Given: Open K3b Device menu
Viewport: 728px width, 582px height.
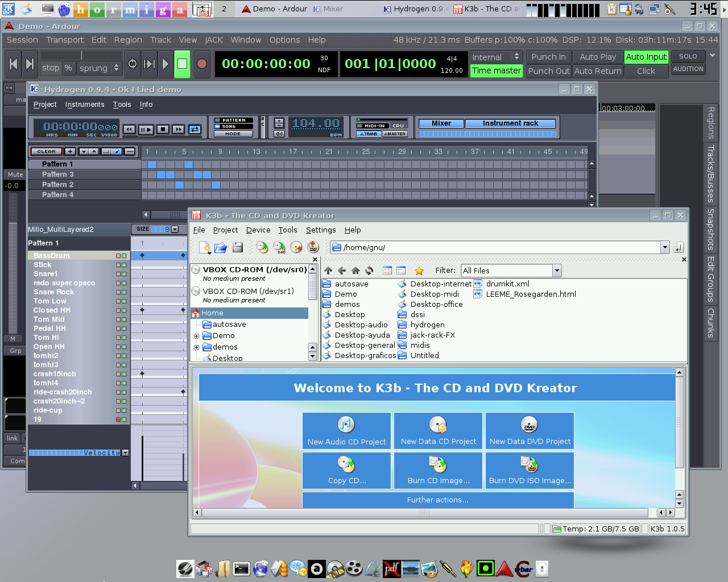Looking at the screenshot, I should pyautogui.click(x=258, y=230).
